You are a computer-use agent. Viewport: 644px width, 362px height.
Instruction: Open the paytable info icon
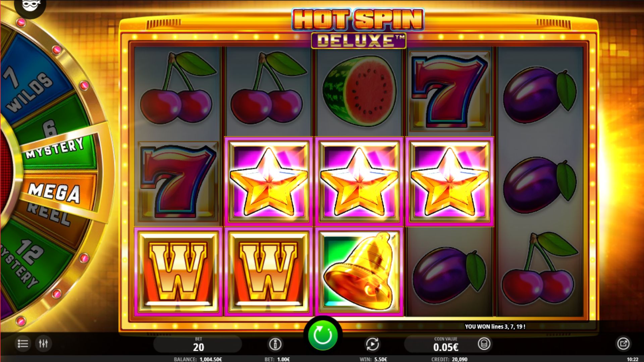click(275, 344)
